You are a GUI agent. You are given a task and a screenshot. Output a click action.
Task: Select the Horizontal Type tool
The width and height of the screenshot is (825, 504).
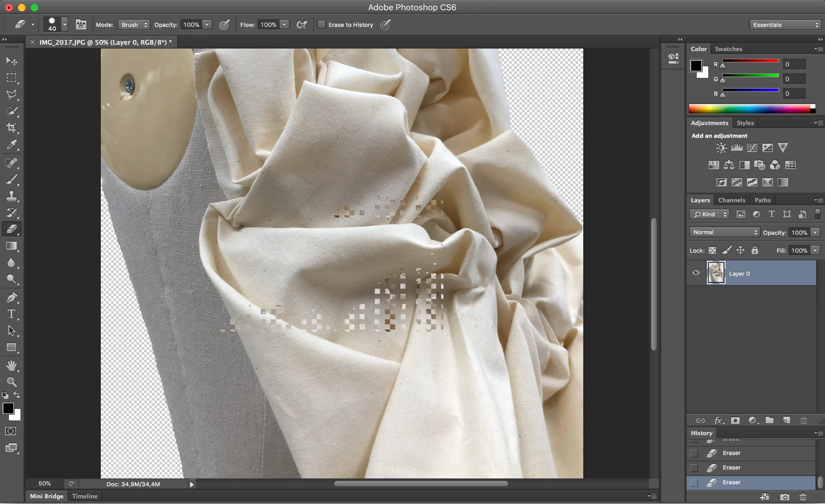(12, 314)
